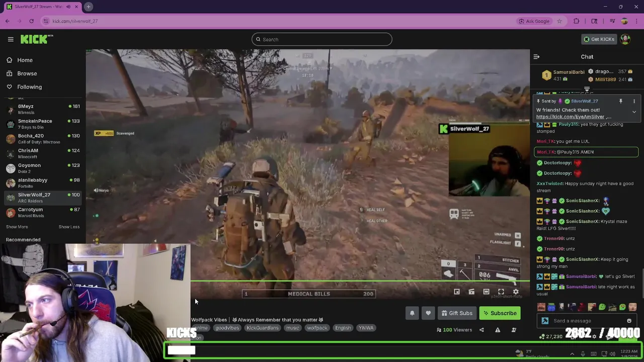Image resolution: width=644 pixels, height=362 pixels.
Task: Mute the SilverWolf_27 tab audio
Action: (x=68, y=7)
